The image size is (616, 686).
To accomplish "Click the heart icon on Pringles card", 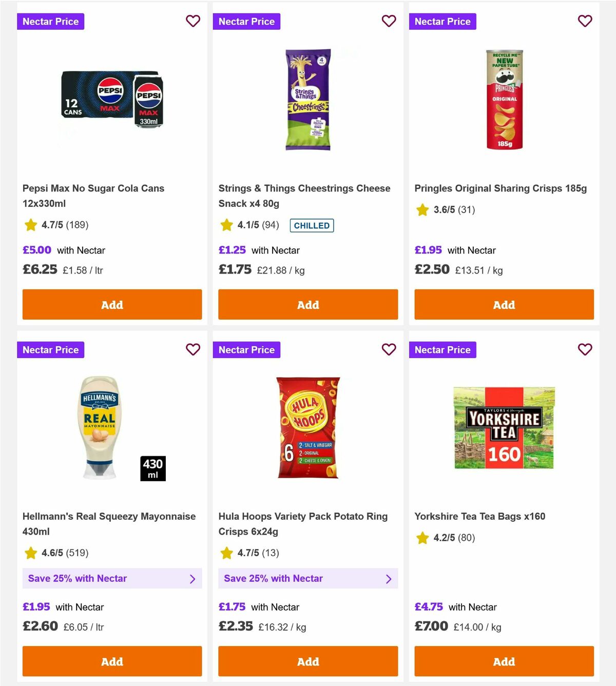I will [x=585, y=21].
